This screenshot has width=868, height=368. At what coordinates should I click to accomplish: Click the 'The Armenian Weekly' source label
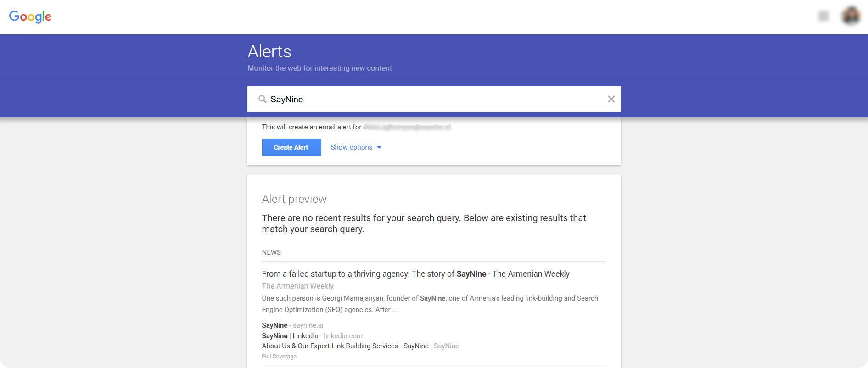pos(297,286)
